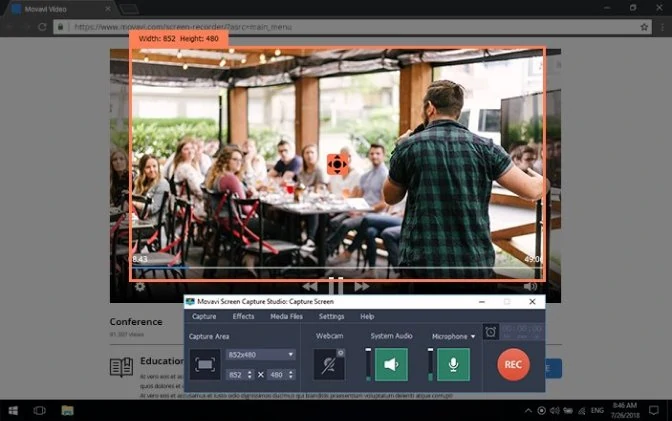Expand the 852x480 resolution preset dropdown
This screenshot has width=672, height=421.
click(x=290, y=354)
